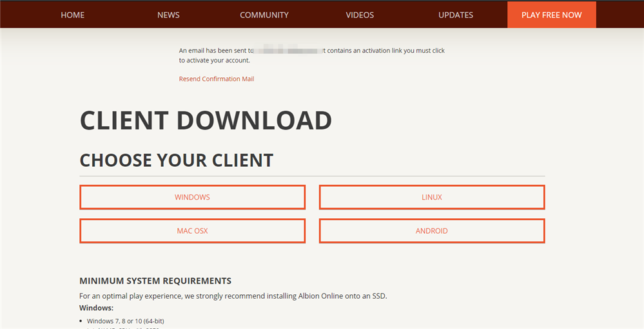Navigate to VIDEOS page
The width and height of the screenshot is (644, 329).
[x=360, y=15]
